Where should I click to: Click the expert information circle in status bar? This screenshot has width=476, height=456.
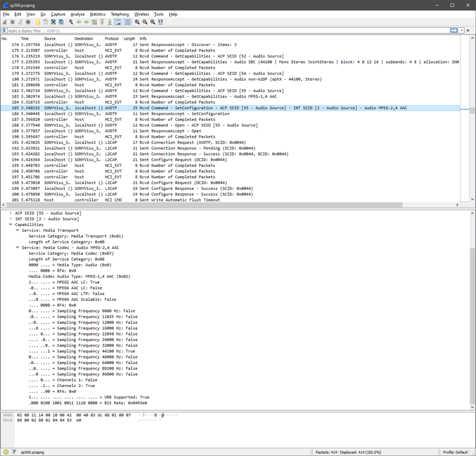(6, 452)
